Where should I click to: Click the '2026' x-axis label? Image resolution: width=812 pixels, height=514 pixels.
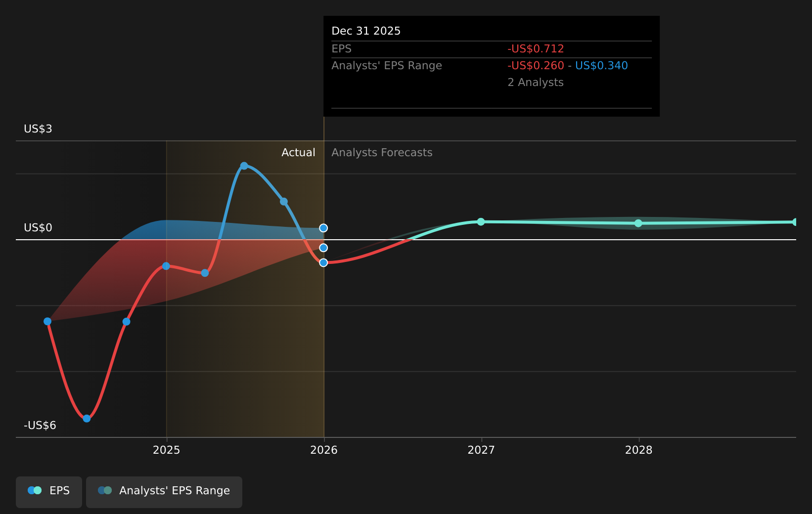[x=324, y=450]
